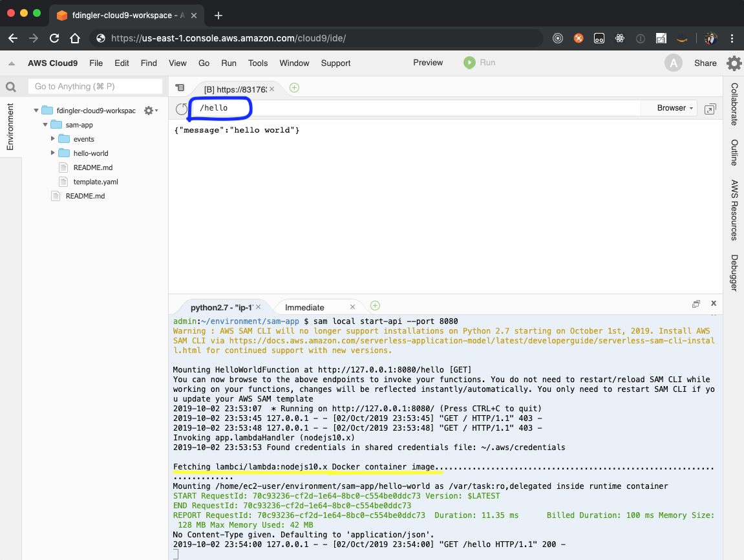Viewport: 744px width, 560px height.
Task: Click the {"message":"hello world"} response text
Action: [237, 130]
